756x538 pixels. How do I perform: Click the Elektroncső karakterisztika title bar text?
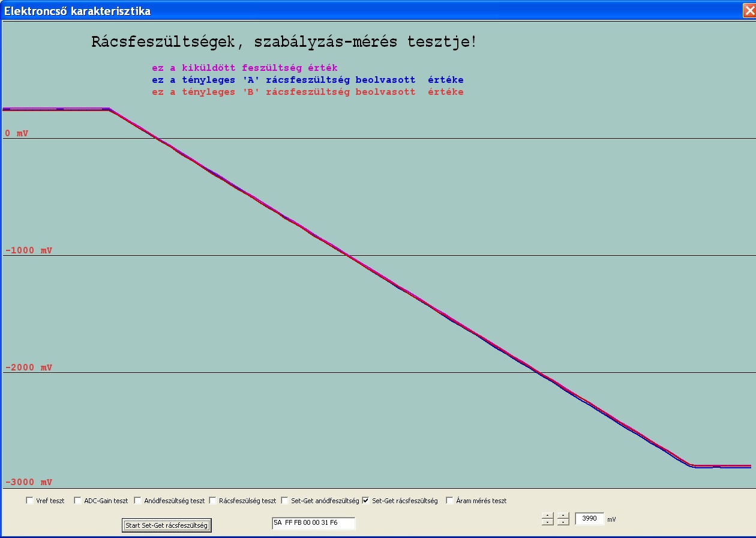(x=78, y=11)
